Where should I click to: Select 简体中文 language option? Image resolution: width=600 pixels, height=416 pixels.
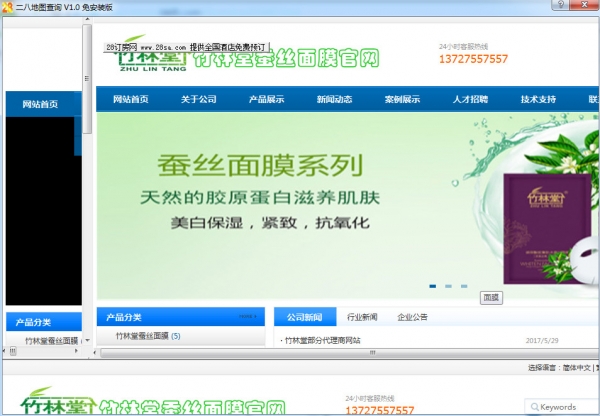click(x=577, y=368)
